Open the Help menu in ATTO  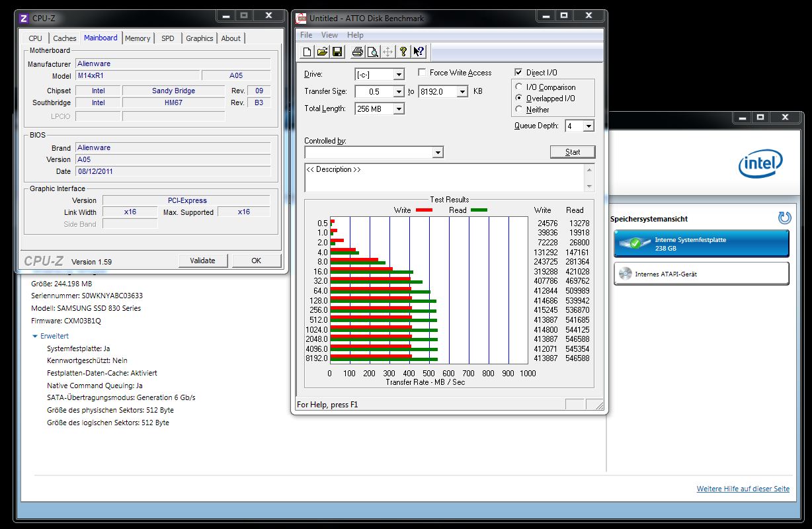pos(355,35)
